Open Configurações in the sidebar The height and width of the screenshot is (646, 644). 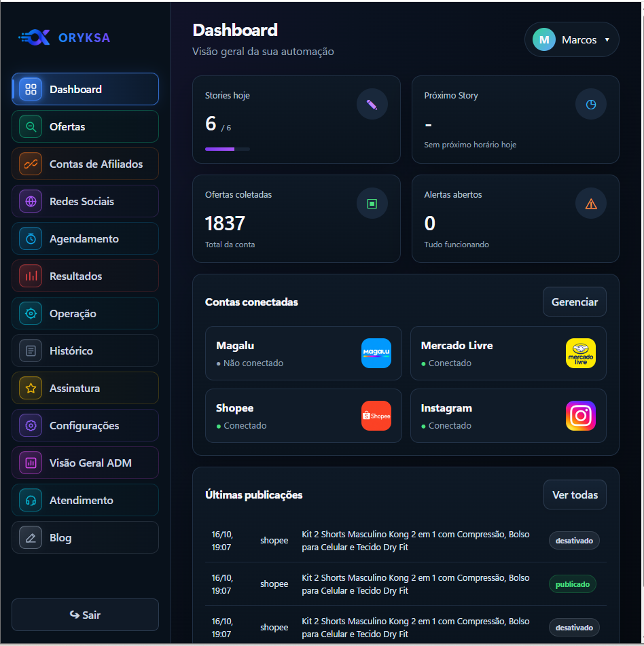(x=86, y=425)
